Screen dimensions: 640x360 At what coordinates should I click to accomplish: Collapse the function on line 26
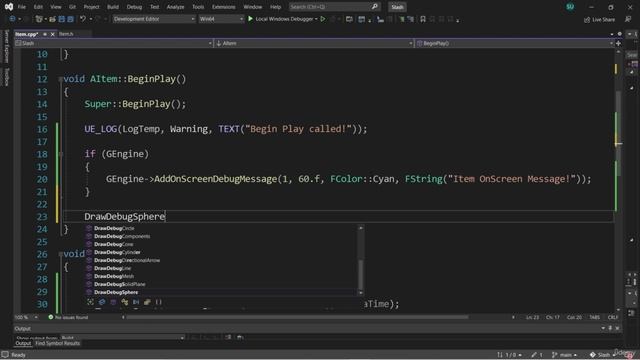60,254
